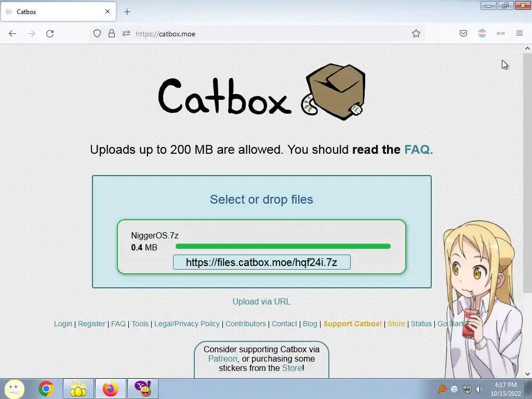Open Legal/Privacy Policy link
Viewport: 532px width, 399px height.
click(x=187, y=324)
